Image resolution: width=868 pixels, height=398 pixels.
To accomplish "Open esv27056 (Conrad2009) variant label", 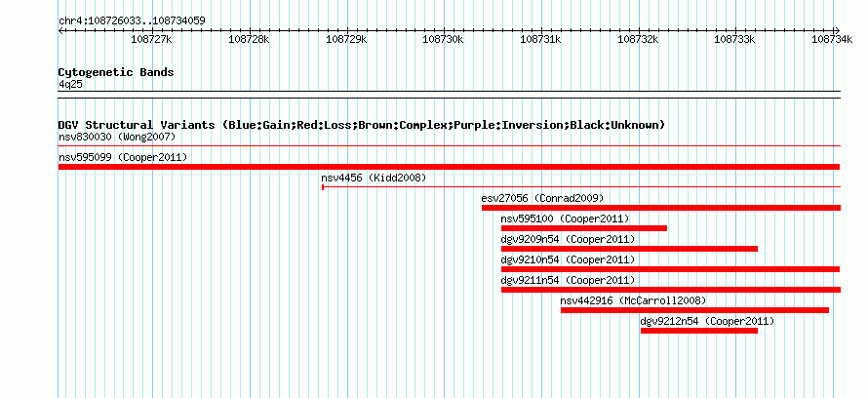I will [x=542, y=198].
